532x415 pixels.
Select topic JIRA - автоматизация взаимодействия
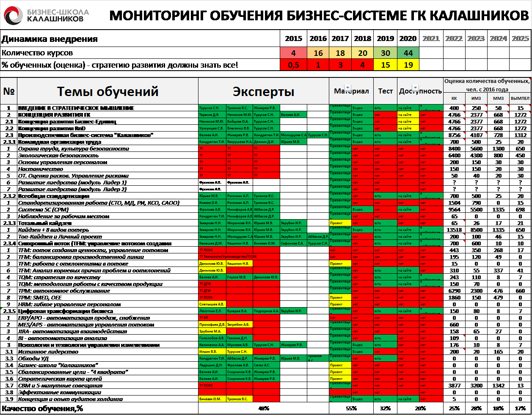[73, 331]
